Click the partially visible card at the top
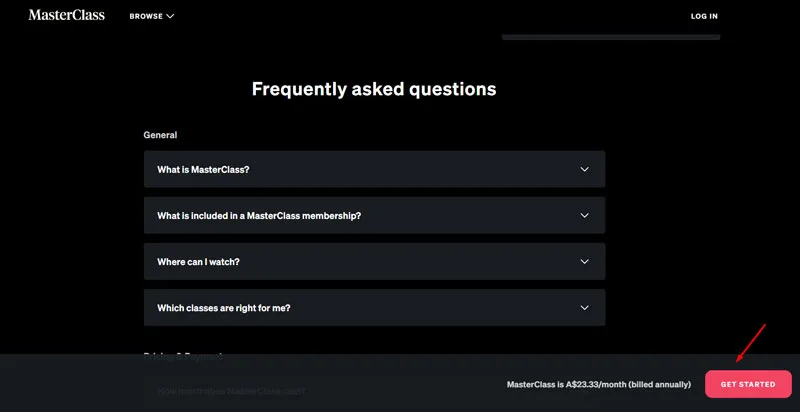Viewport: 800px width, 412px height. (x=610, y=36)
